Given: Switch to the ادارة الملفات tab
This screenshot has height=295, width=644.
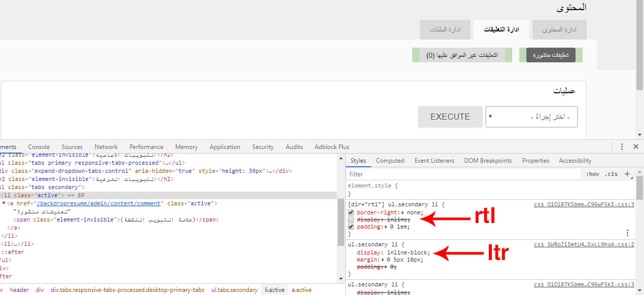Looking at the screenshot, I should [445, 29].
